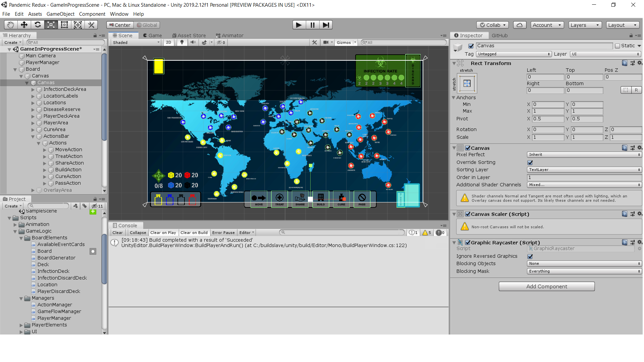Toggle Ignore Reversed Graphics checkbox
644x362 pixels.
[x=530, y=256]
